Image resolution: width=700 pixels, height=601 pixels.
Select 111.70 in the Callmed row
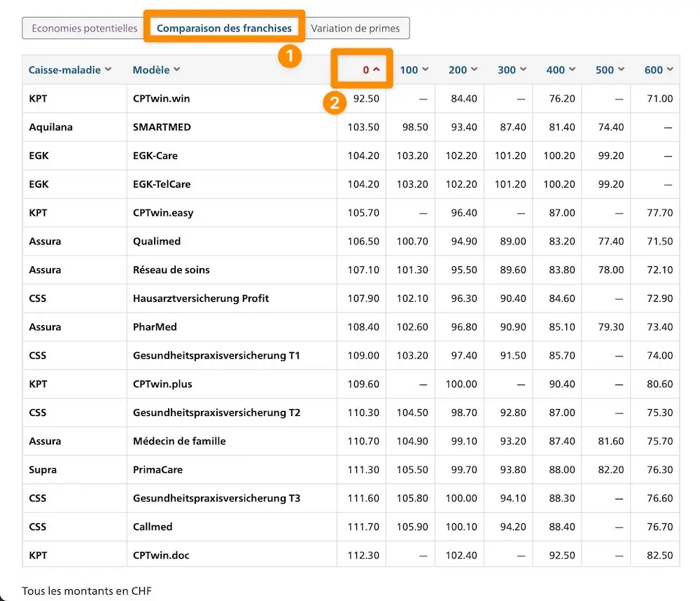pos(363,527)
